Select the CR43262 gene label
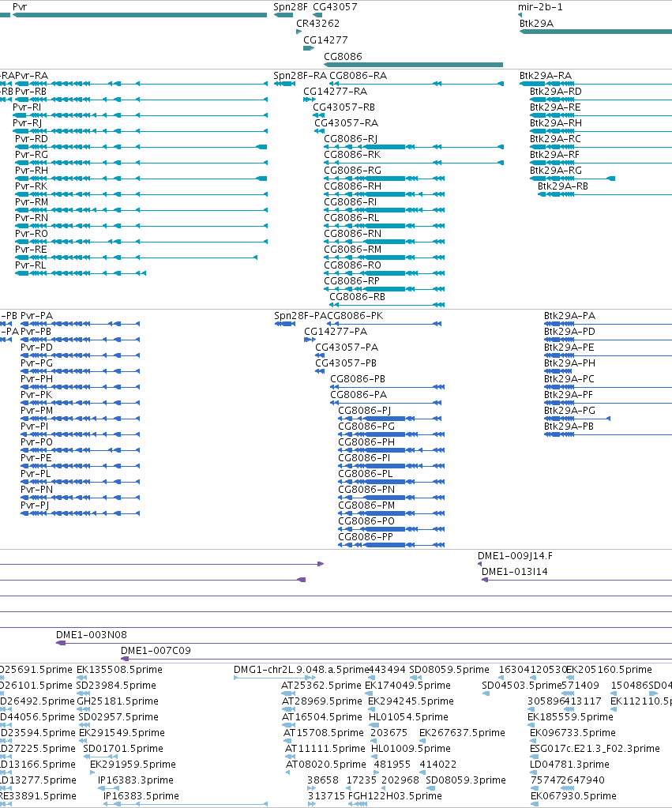 click(318, 24)
